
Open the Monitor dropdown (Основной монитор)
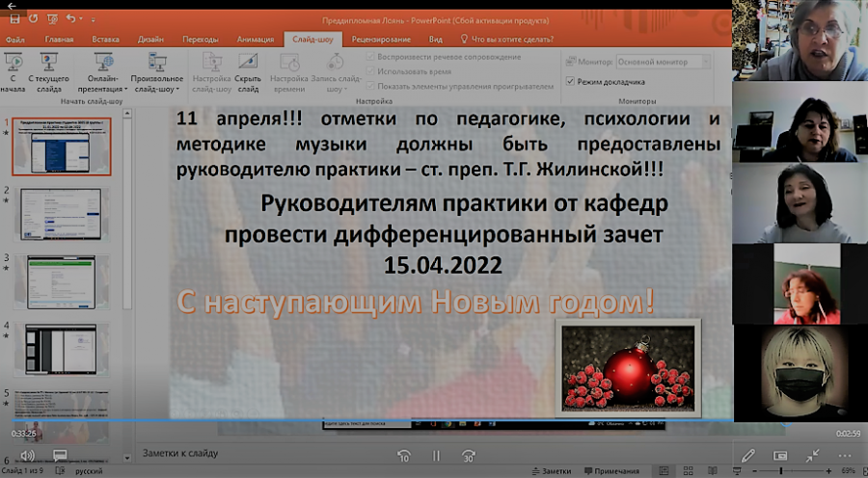tap(664, 62)
